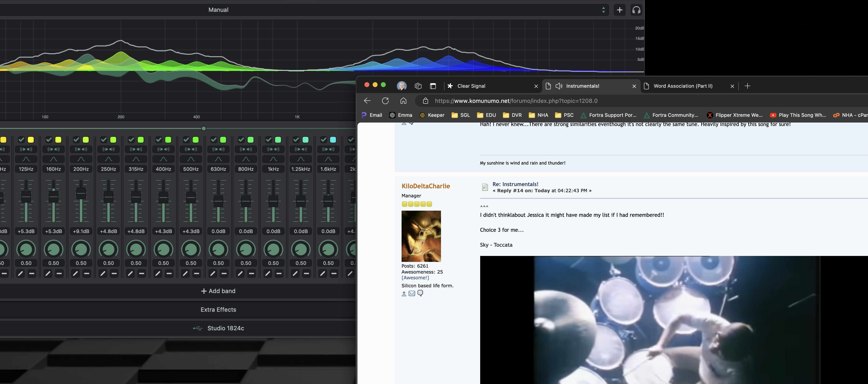Uncheck the 800Hz band enable checkbox
868x384 pixels.
pos(241,140)
